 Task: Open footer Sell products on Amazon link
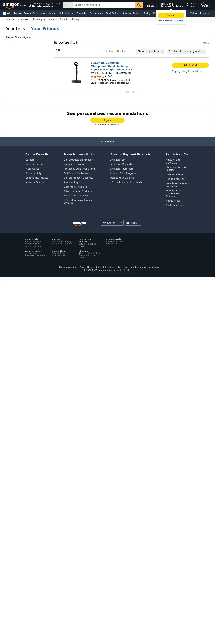tap(78, 160)
